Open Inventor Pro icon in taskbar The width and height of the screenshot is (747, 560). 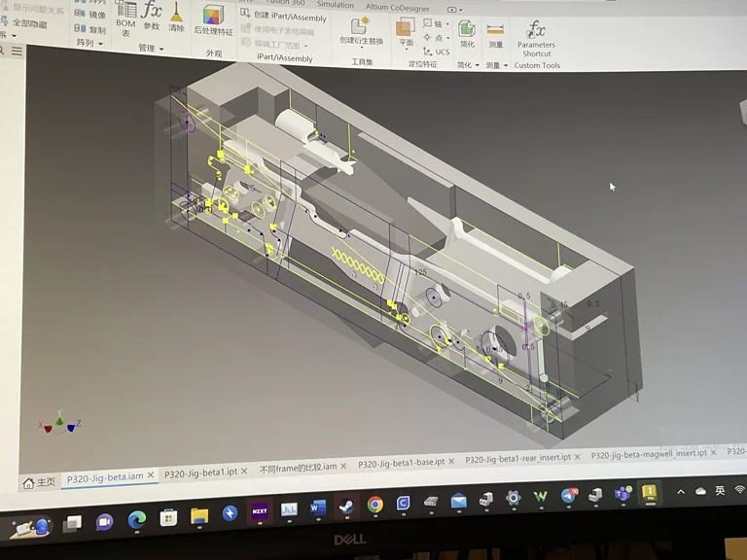[650, 492]
